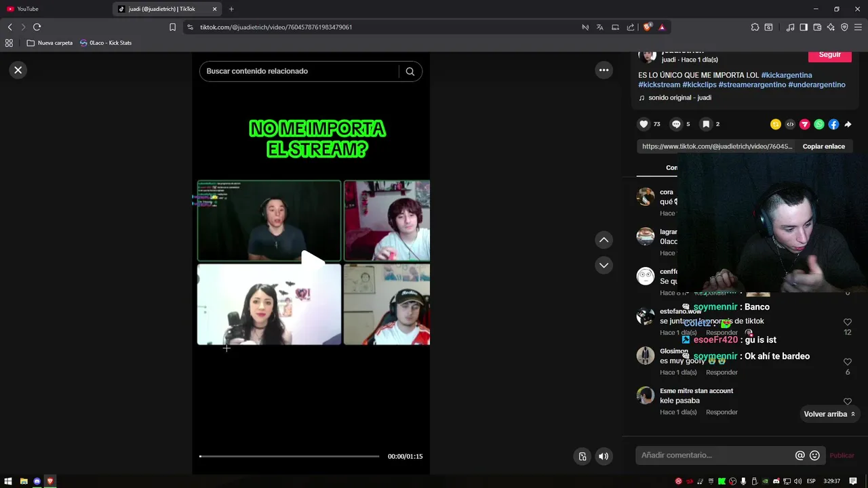Open Brave VPN shield icon
The width and height of the screenshot is (868, 488).
pos(844,27)
